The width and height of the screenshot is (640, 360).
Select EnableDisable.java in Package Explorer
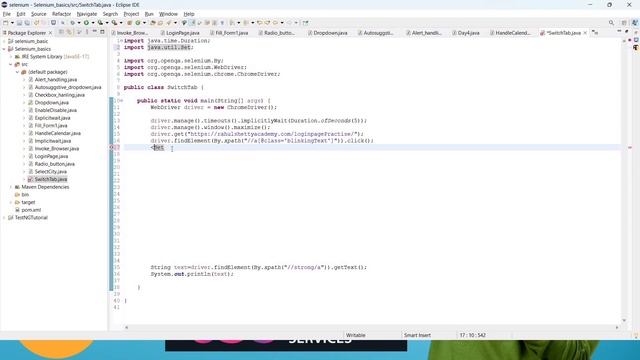click(x=56, y=110)
